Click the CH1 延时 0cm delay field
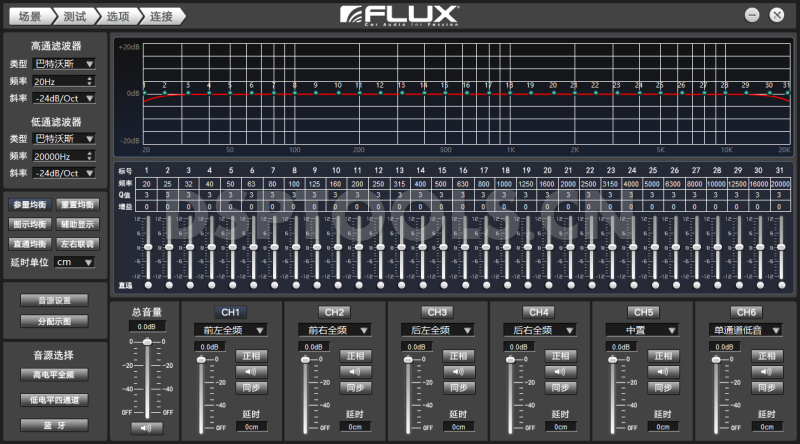 click(x=252, y=427)
